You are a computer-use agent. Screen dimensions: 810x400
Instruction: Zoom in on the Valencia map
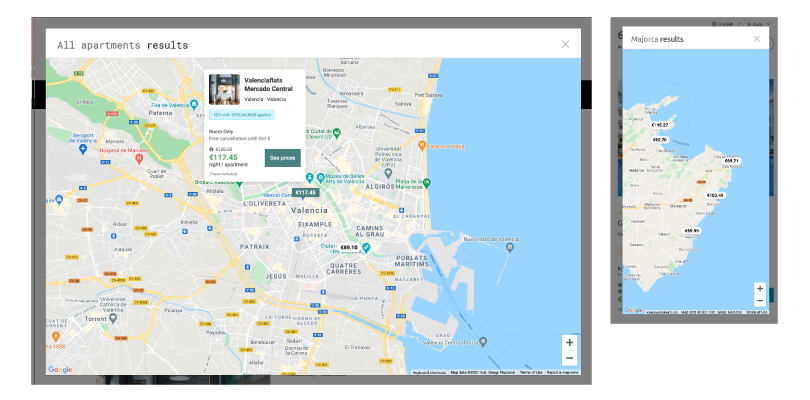pos(569,343)
